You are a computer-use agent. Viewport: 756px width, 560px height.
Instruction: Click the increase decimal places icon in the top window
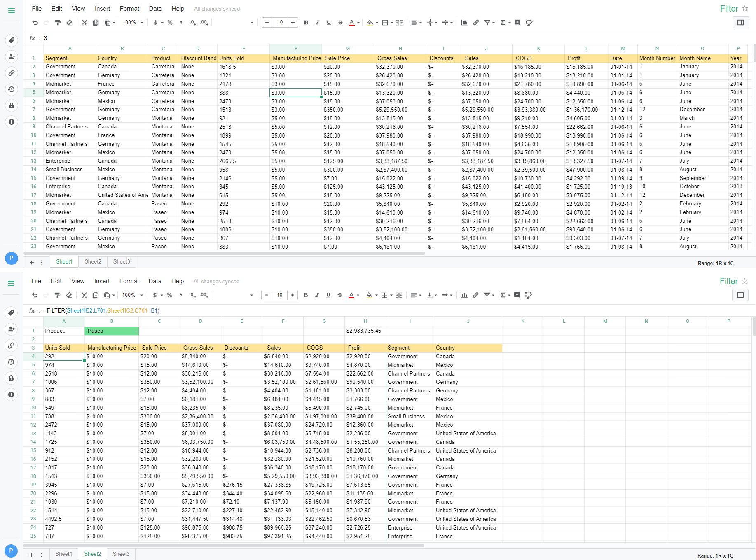(204, 23)
